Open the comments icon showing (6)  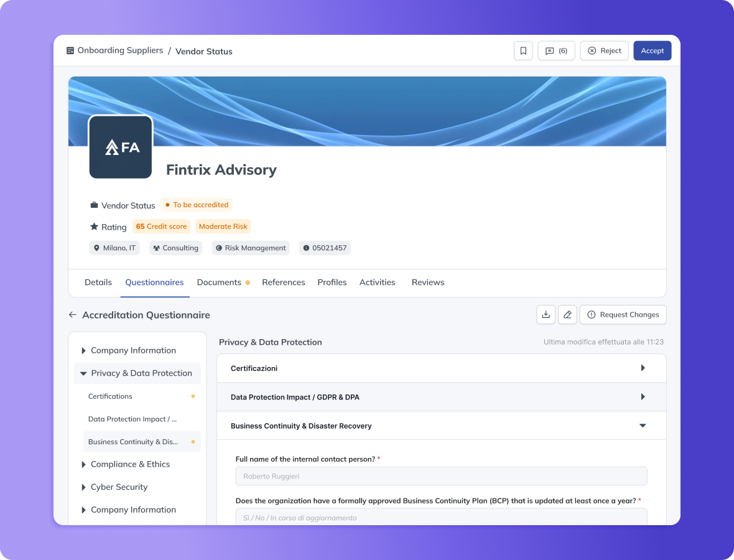[556, 51]
